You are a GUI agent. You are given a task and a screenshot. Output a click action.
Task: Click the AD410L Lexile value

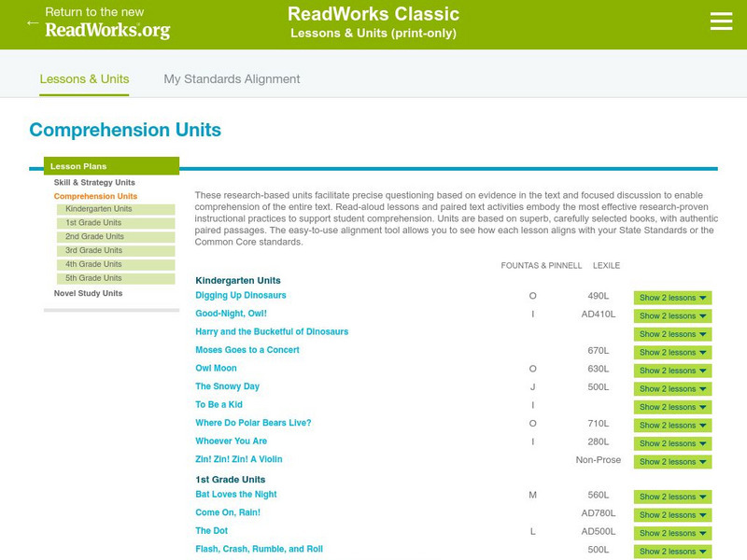tap(598, 315)
